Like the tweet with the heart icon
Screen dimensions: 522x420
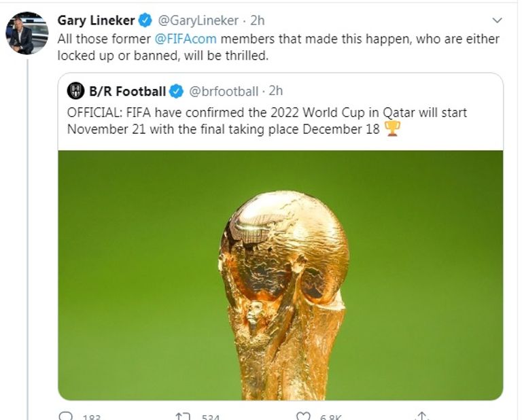[x=304, y=416]
